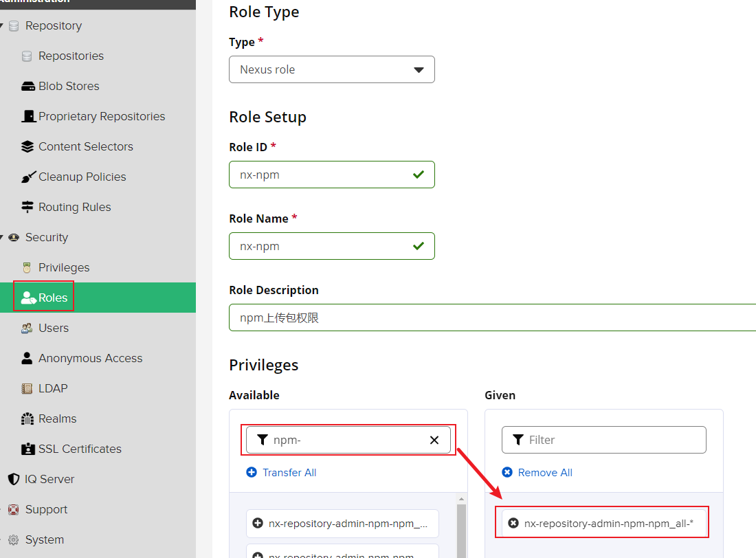Click the Privileges medal icon

point(27,268)
